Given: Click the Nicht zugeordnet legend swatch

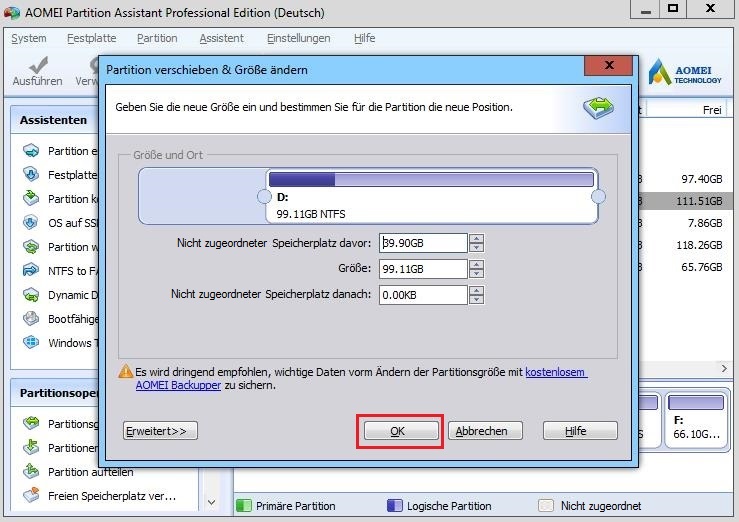Looking at the screenshot, I should point(546,506).
